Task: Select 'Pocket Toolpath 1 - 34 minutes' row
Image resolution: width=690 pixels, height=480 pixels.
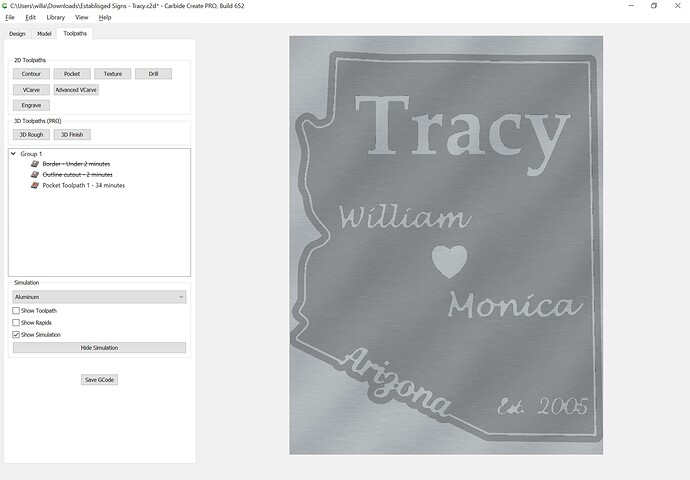Action: point(84,185)
